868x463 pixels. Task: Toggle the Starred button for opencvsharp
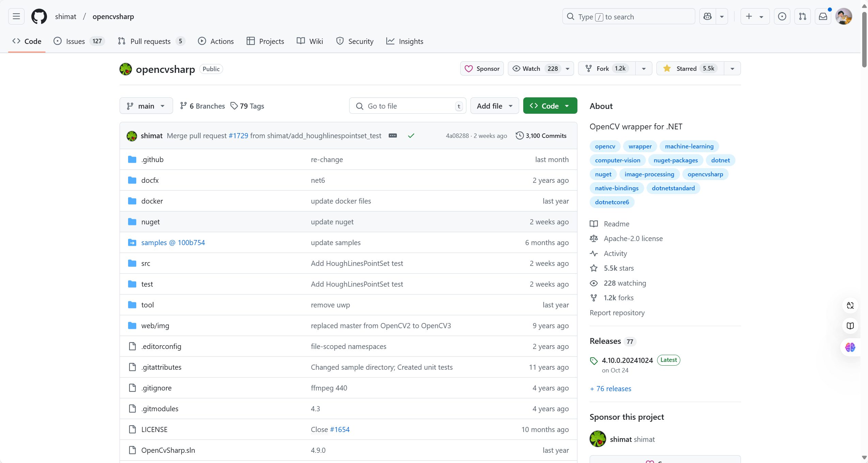tap(690, 68)
